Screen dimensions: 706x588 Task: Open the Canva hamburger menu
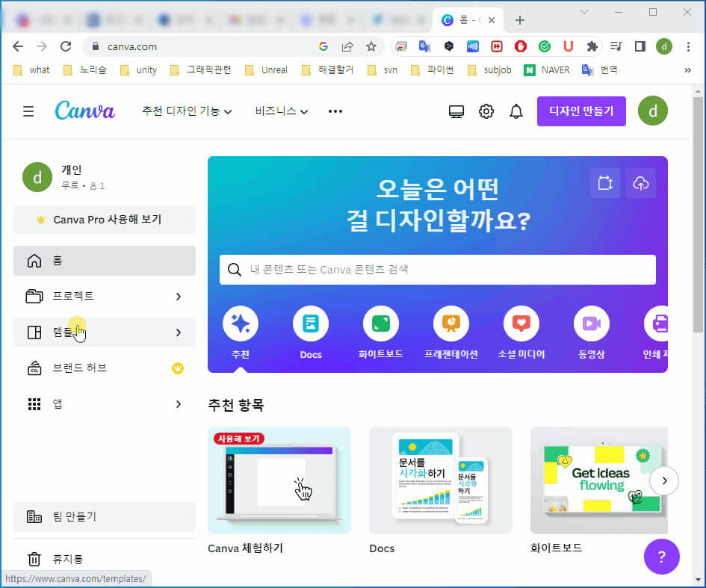click(x=28, y=111)
